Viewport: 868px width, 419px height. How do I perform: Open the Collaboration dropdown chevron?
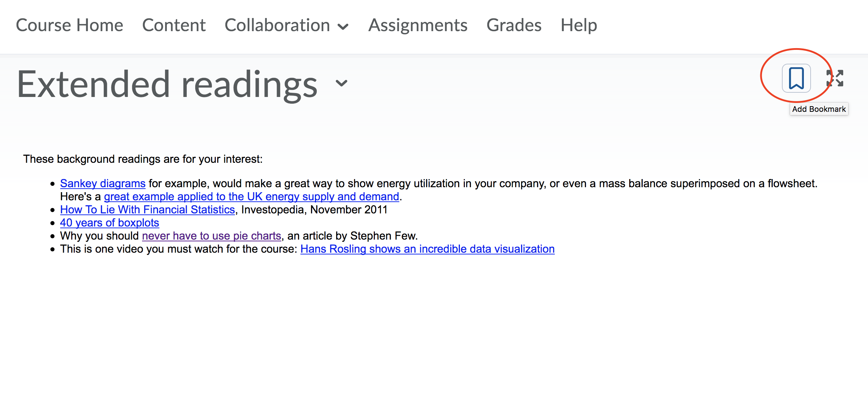343,27
